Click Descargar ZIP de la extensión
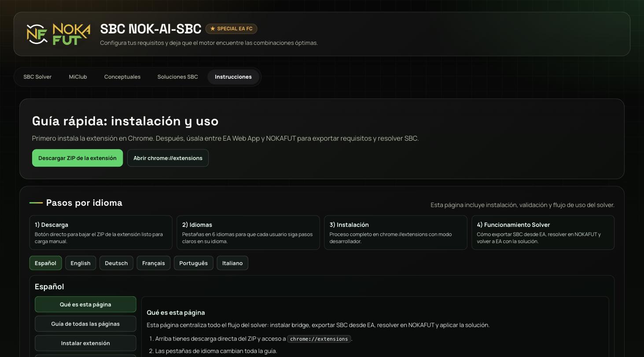Image resolution: width=644 pixels, height=357 pixels. pos(77,158)
